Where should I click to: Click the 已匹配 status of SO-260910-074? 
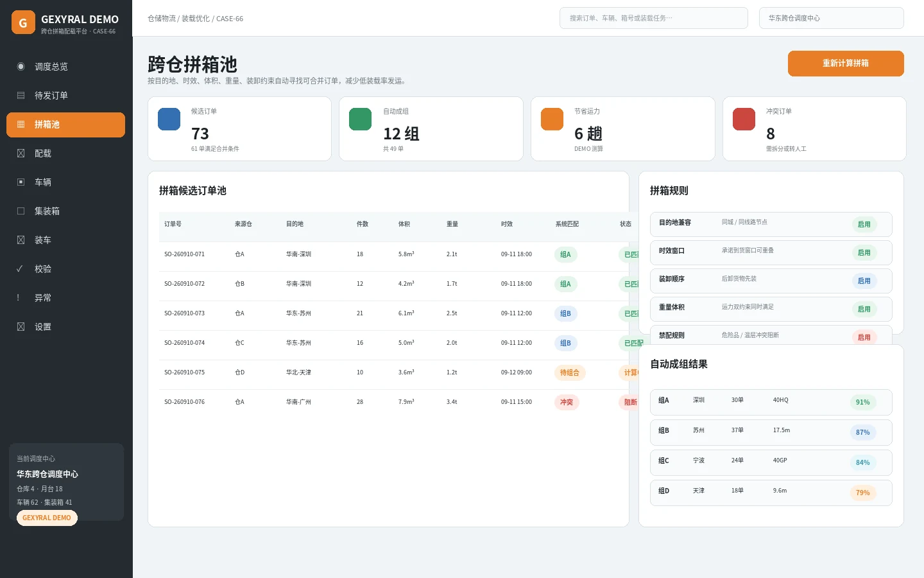coord(633,344)
